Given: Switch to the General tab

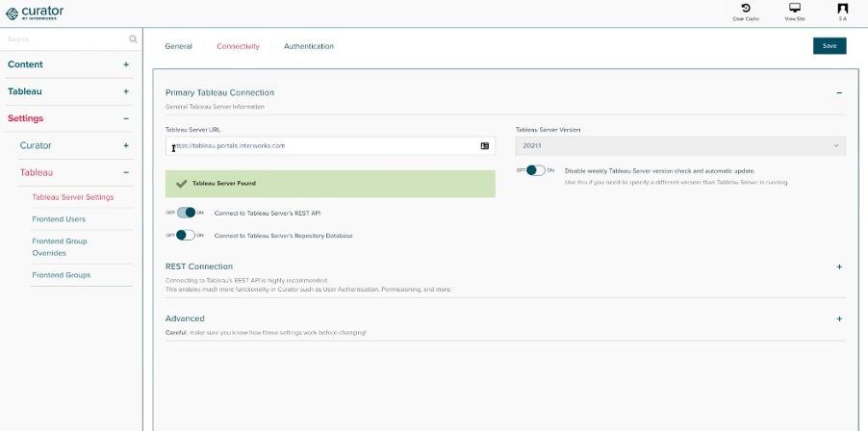Looking at the screenshot, I should coord(178,46).
